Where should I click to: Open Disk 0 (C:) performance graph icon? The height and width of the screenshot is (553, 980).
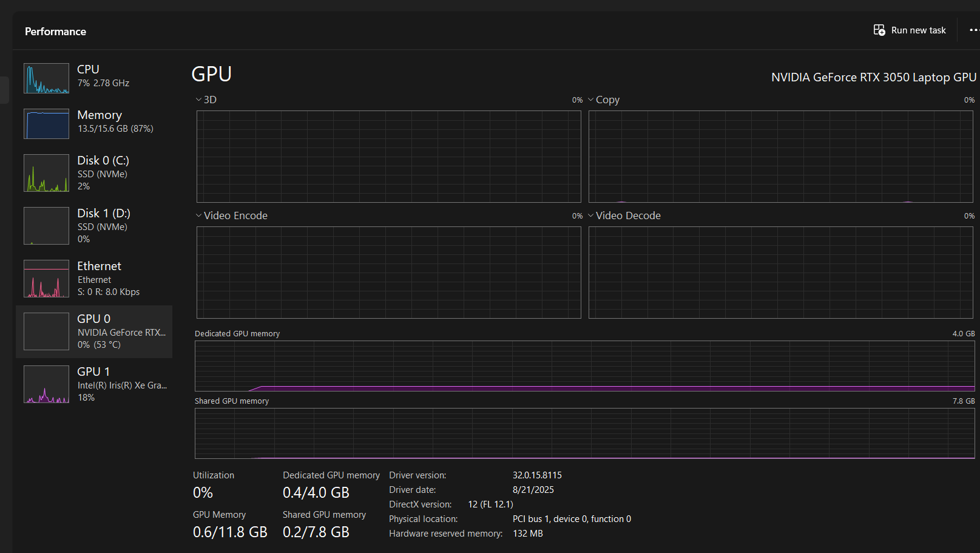click(x=46, y=173)
